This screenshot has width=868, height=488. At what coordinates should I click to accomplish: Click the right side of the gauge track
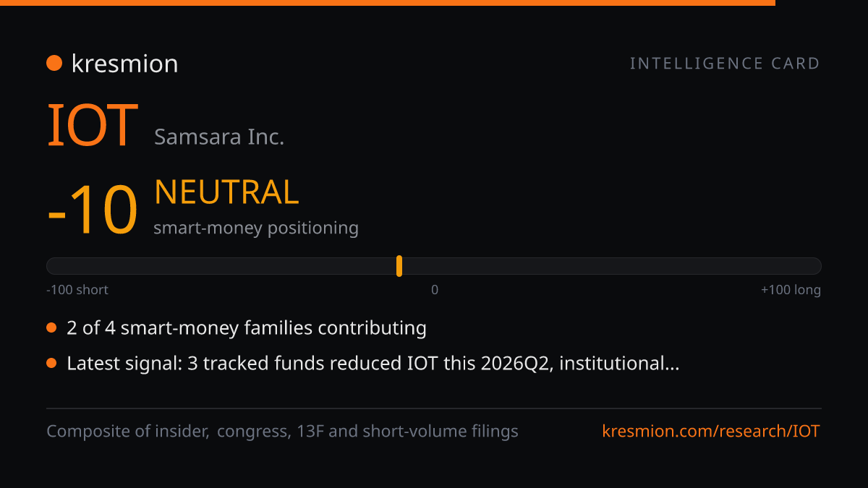click(x=612, y=266)
